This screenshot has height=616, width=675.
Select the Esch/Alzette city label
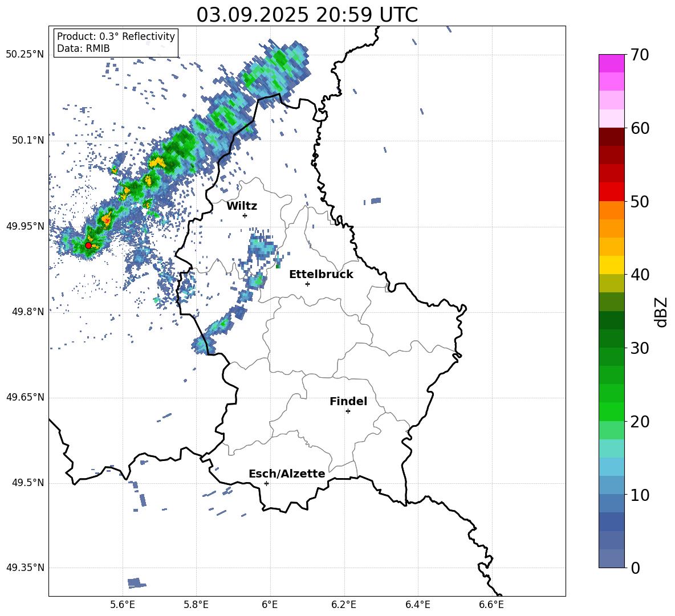[287, 474]
